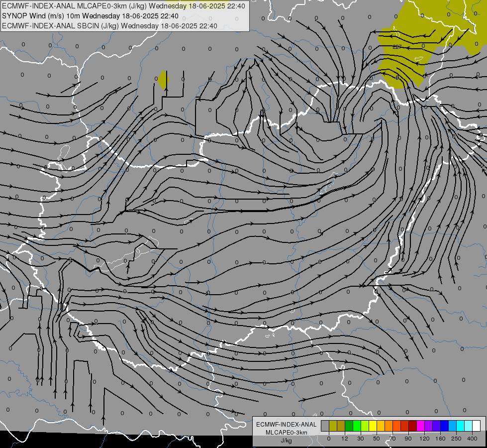Click legend scale value 50
The image size is (487, 448).
377,439
